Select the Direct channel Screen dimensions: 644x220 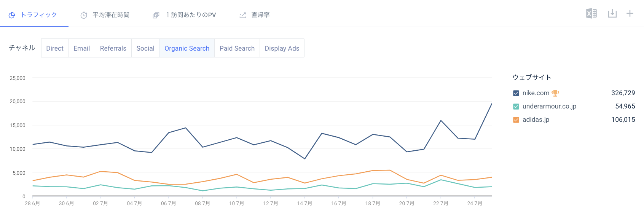coord(55,48)
